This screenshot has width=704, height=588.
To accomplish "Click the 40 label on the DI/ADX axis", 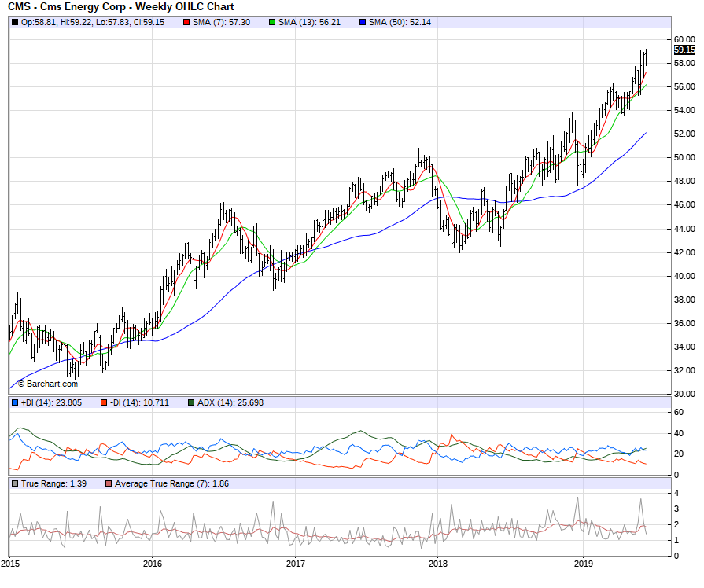I will tap(678, 433).
